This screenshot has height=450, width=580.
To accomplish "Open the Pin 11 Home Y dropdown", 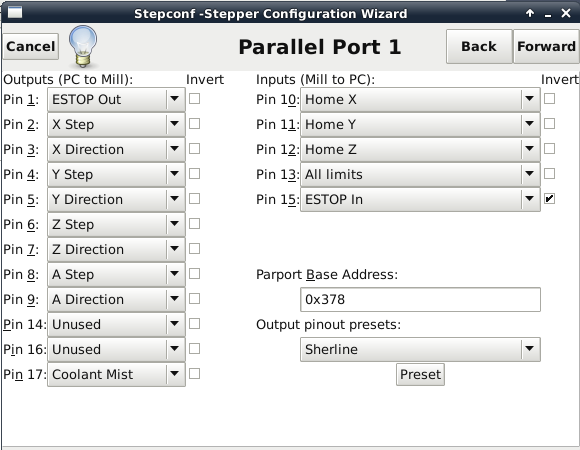I will [x=420, y=124].
